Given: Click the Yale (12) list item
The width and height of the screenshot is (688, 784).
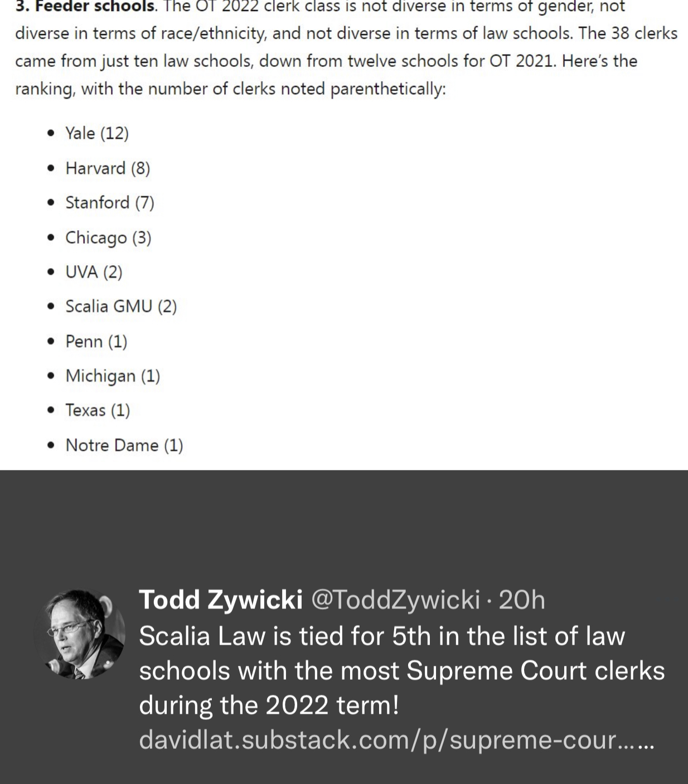Looking at the screenshot, I should [x=97, y=133].
